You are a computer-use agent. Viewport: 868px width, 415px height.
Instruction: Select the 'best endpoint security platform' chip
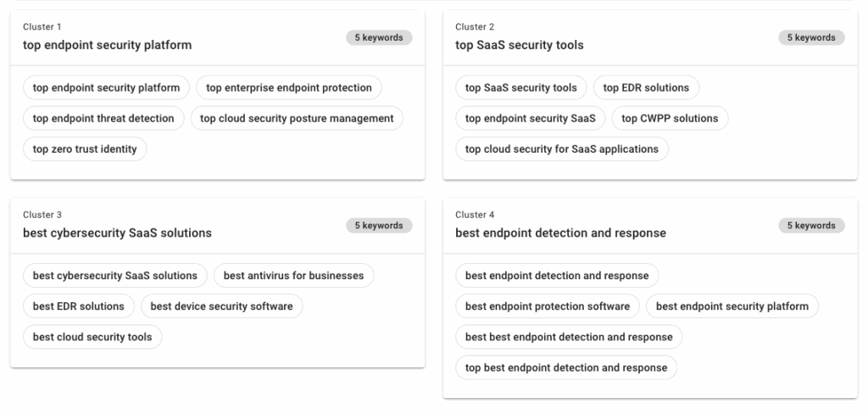click(732, 306)
